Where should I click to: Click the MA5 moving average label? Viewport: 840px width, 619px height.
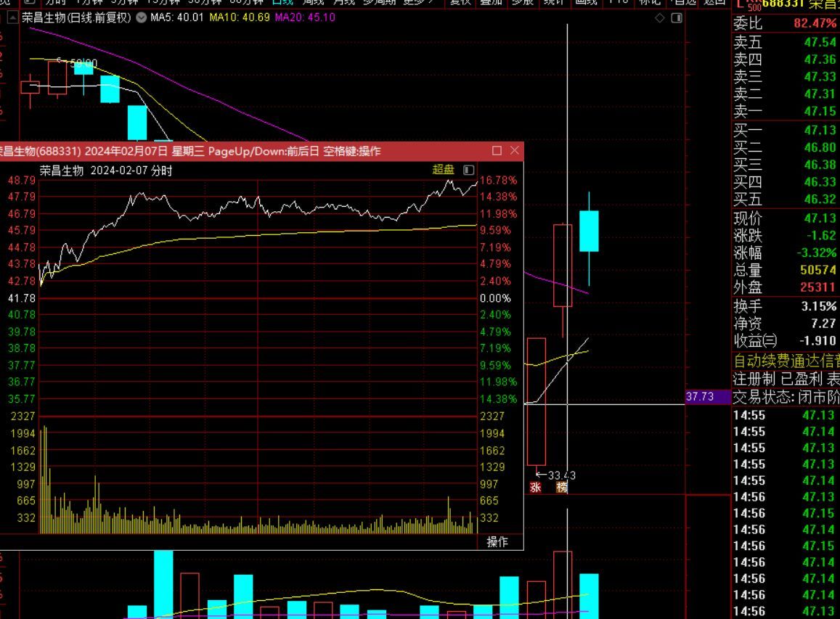point(176,17)
